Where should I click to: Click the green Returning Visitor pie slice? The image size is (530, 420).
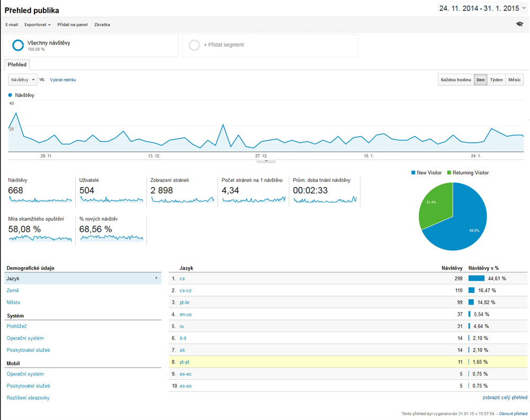[x=435, y=204]
